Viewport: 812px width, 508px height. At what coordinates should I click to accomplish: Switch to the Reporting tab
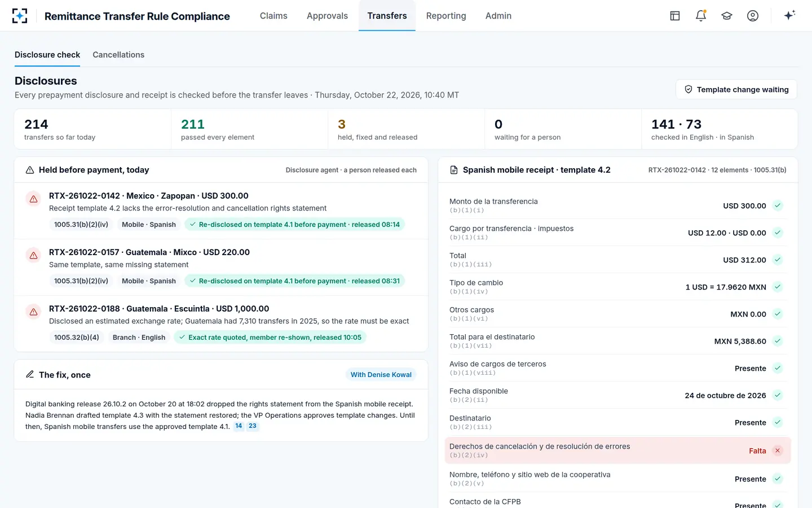click(446, 16)
